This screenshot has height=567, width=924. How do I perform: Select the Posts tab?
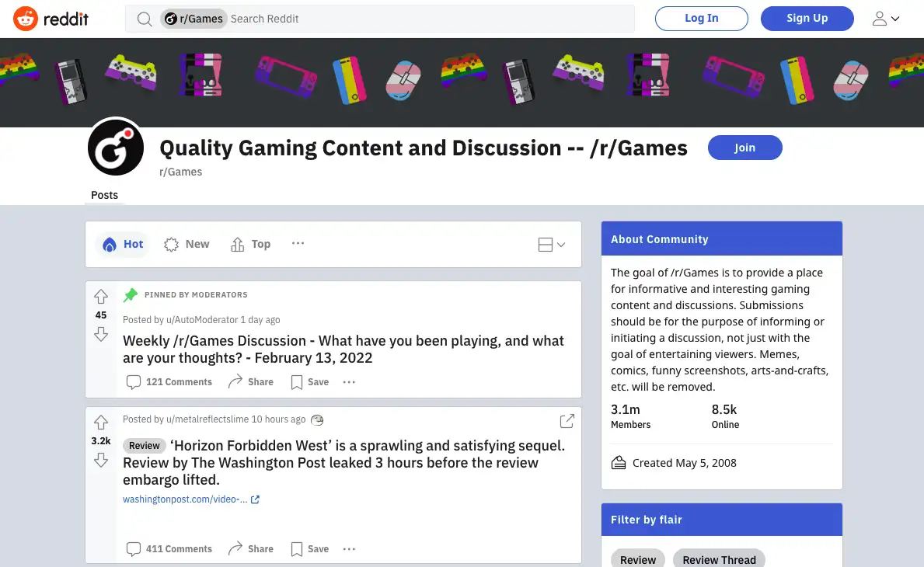tap(104, 195)
